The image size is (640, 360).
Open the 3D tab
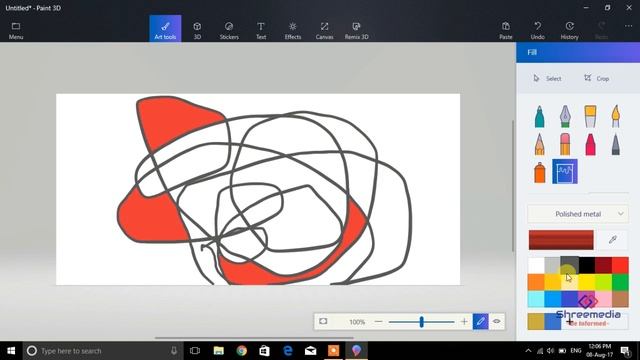pyautogui.click(x=197, y=31)
